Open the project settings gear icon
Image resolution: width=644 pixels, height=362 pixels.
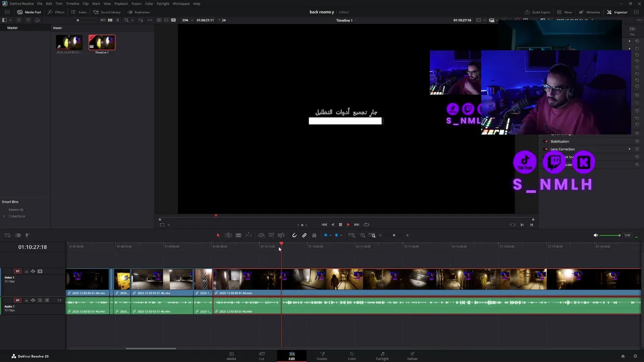[x=634, y=356]
